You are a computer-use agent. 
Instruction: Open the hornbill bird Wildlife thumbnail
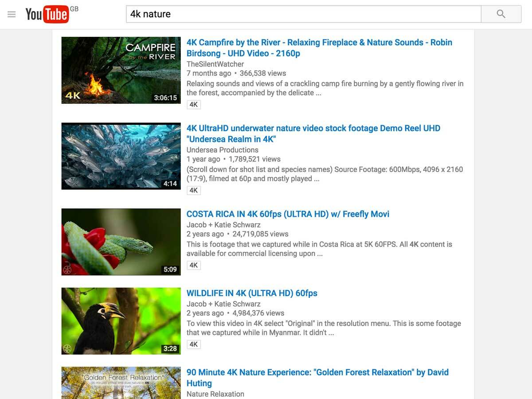121,321
